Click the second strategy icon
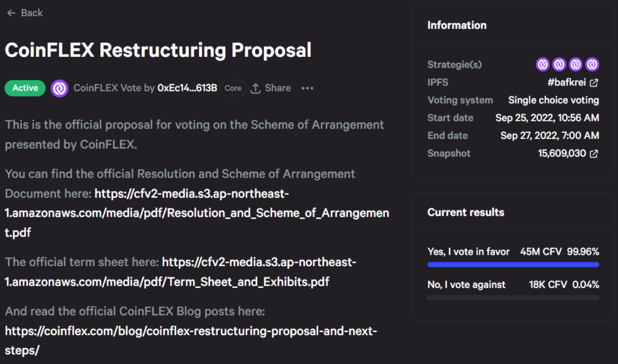The image size is (618, 364). coord(559,65)
